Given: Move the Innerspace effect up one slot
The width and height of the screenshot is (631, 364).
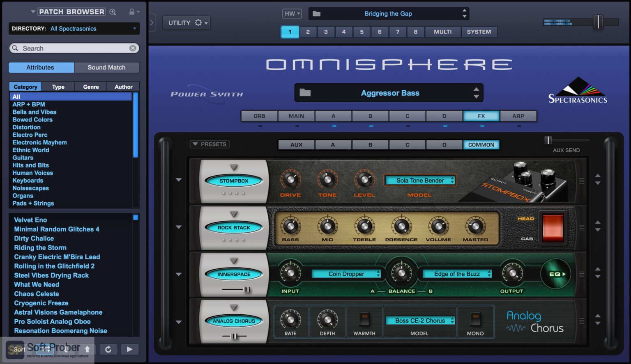Looking at the screenshot, I should point(598,269).
